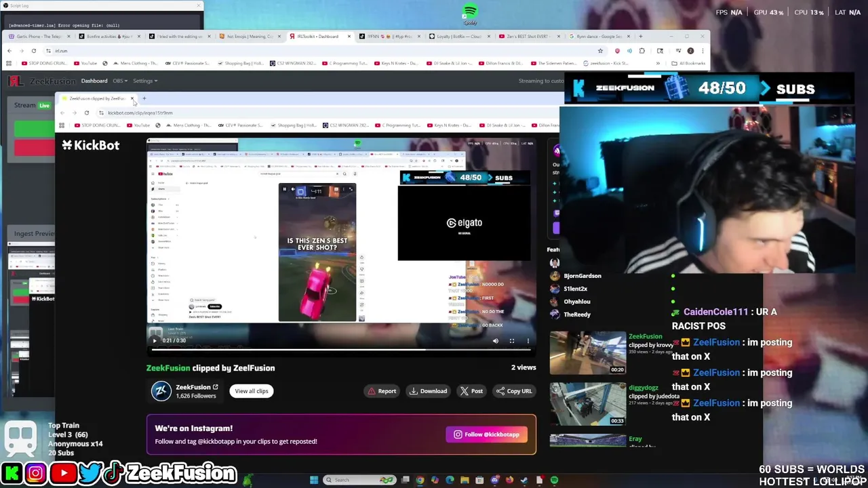Click the kickbot.com address bar
This screenshot has width=868, height=488.
pyautogui.click(x=325, y=113)
